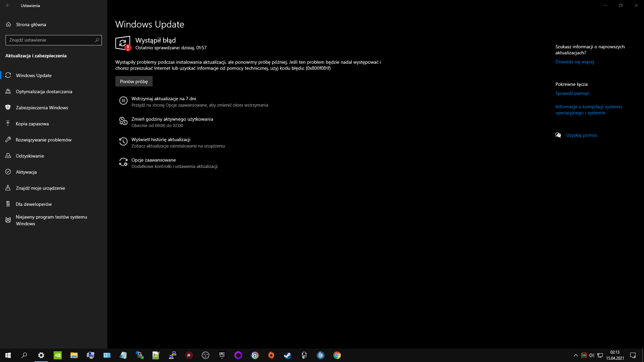Viewport: 644px width, 362px height.
Task: Open Zabezpieczenia Windows shield icon
Action: [8, 108]
